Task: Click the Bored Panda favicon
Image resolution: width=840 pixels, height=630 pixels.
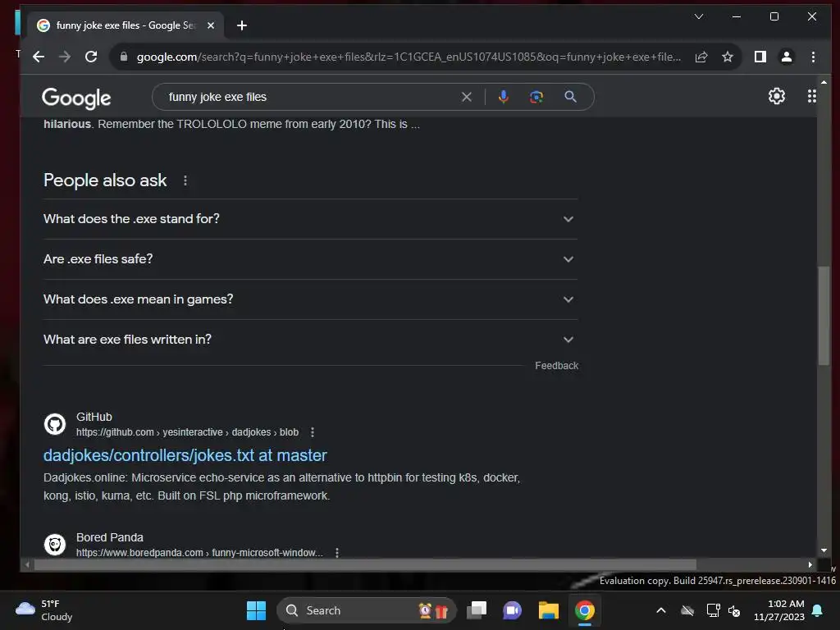Action: click(55, 545)
